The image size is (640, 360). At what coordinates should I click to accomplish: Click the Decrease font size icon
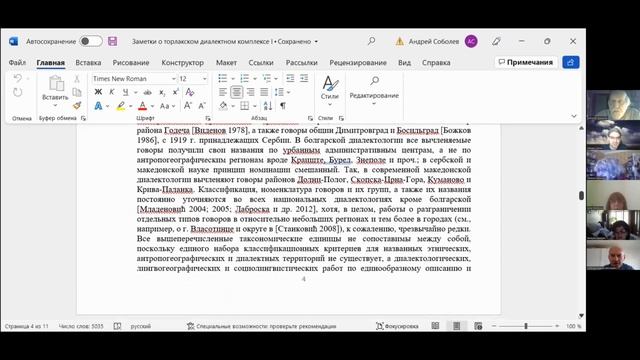(202, 106)
